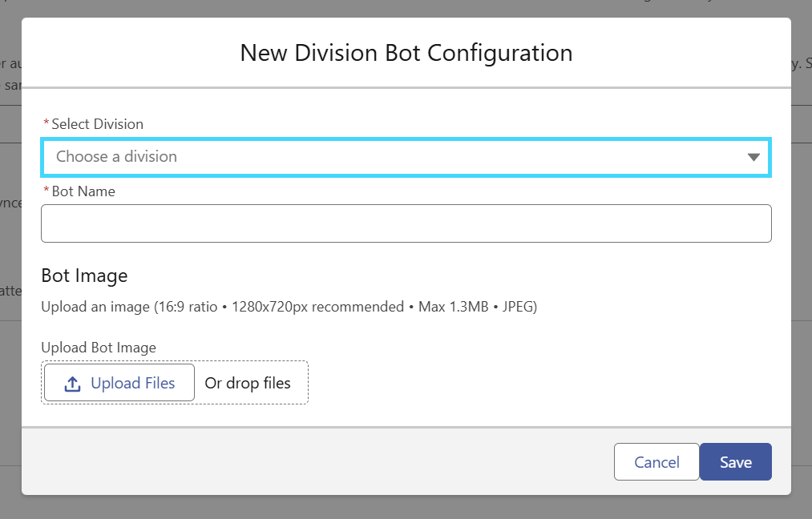
Task: Click the Upload Files button
Action: (x=119, y=383)
